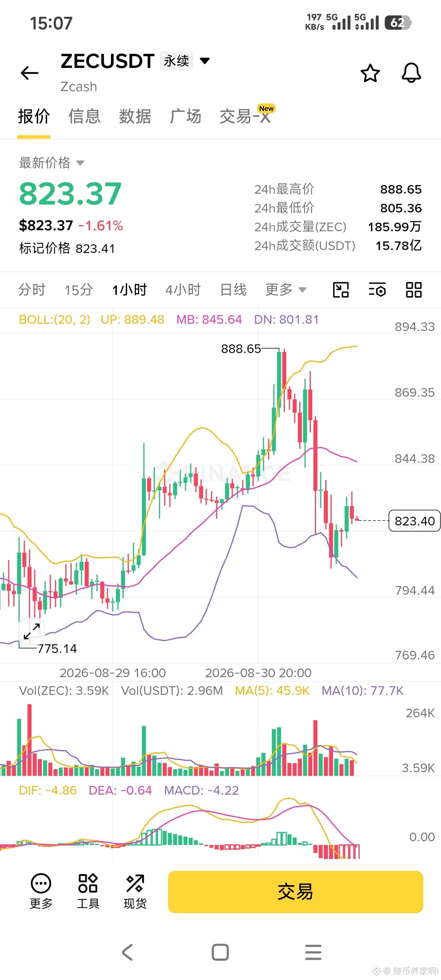Tap DIF: -4.86 MACD label
Viewport: 441px width, 980px height.
48,790
